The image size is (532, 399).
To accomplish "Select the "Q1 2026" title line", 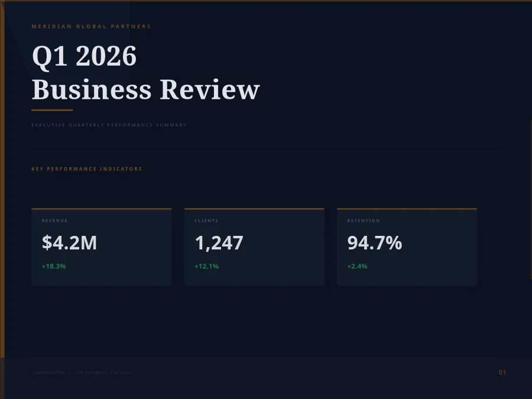I will click(x=84, y=57).
